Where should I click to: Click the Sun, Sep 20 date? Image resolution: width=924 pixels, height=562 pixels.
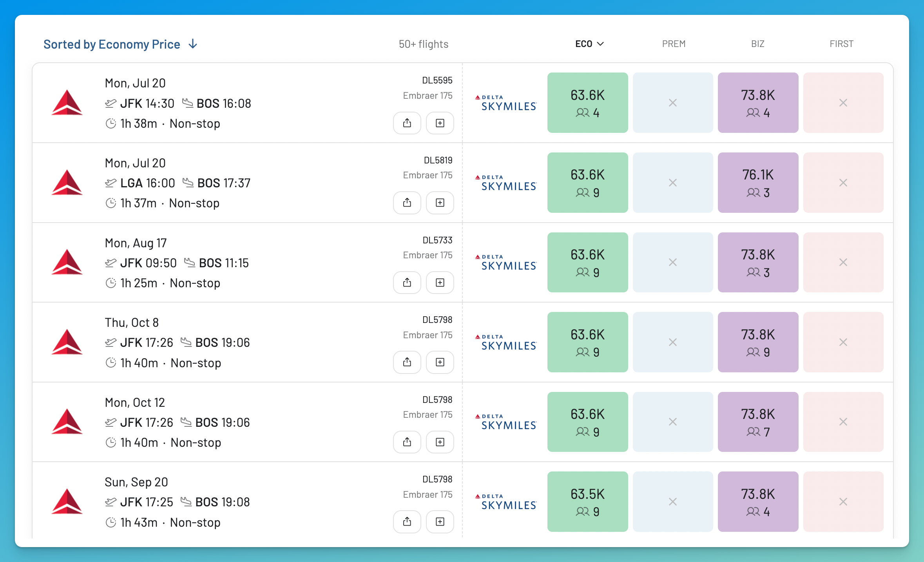[x=136, y=482]
